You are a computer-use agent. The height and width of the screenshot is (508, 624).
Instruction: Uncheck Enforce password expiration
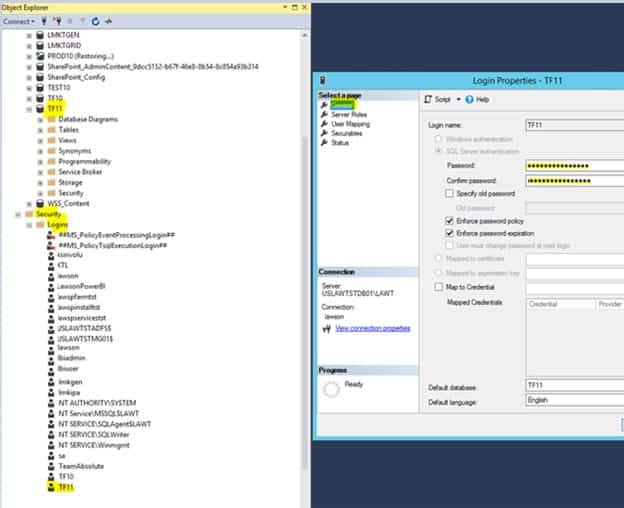tap(449, 233)
